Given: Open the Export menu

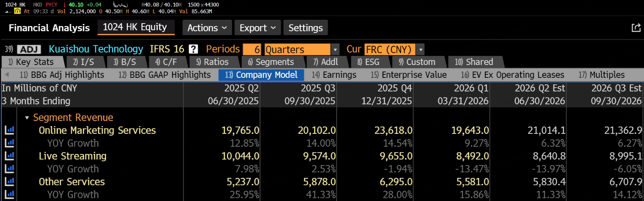Looking at the screenshot, I should 258,28.
